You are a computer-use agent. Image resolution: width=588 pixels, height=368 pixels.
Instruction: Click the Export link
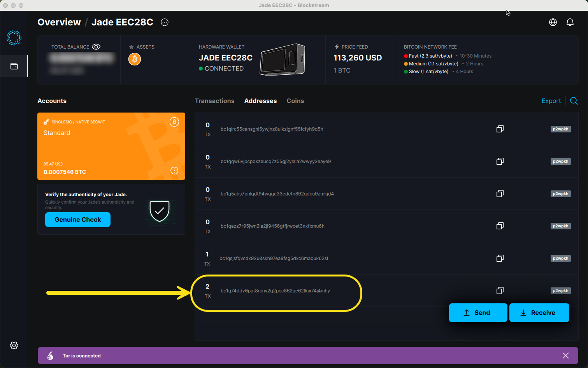[551, 101]
